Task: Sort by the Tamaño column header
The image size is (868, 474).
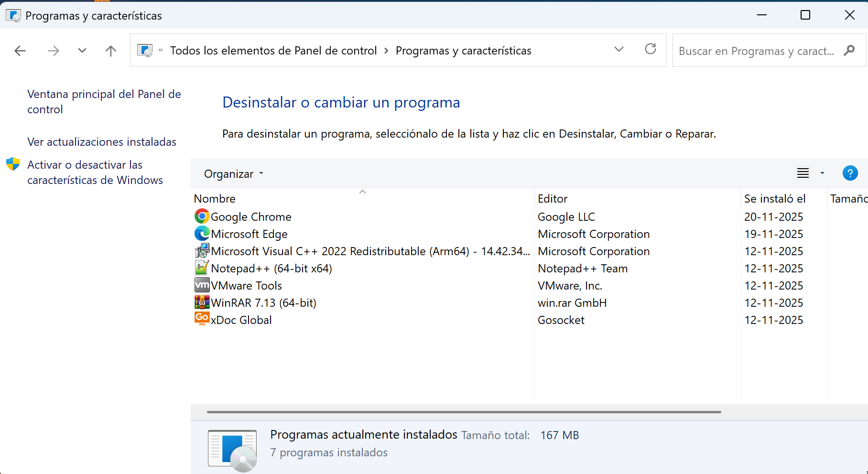Action: 848,198
